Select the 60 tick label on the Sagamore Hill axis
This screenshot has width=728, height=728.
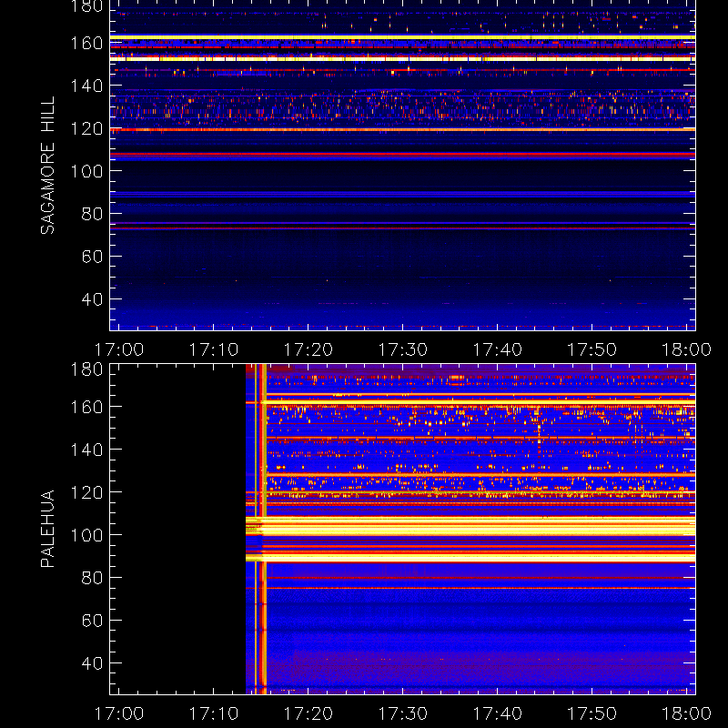point(92,257)
